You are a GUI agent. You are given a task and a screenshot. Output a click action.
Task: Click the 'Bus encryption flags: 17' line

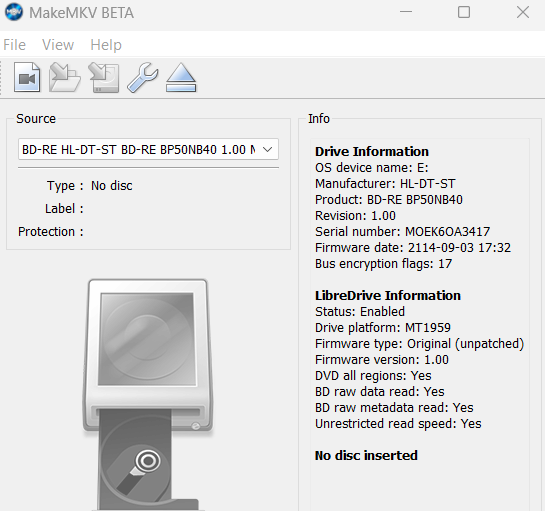pyautogui.click(x=383, y=263)
